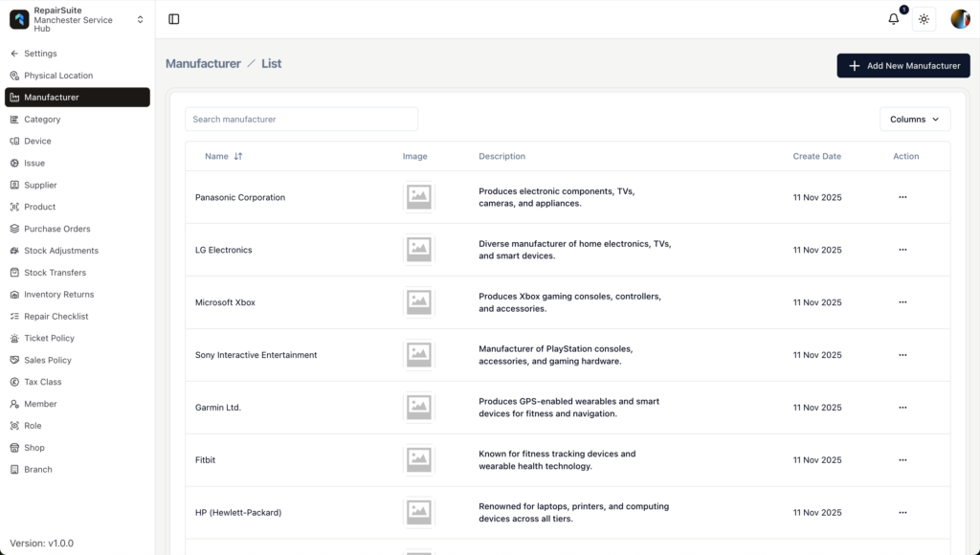The image size is (980, 555).
Task: Open the Columns dropdown
Action: 914,120
